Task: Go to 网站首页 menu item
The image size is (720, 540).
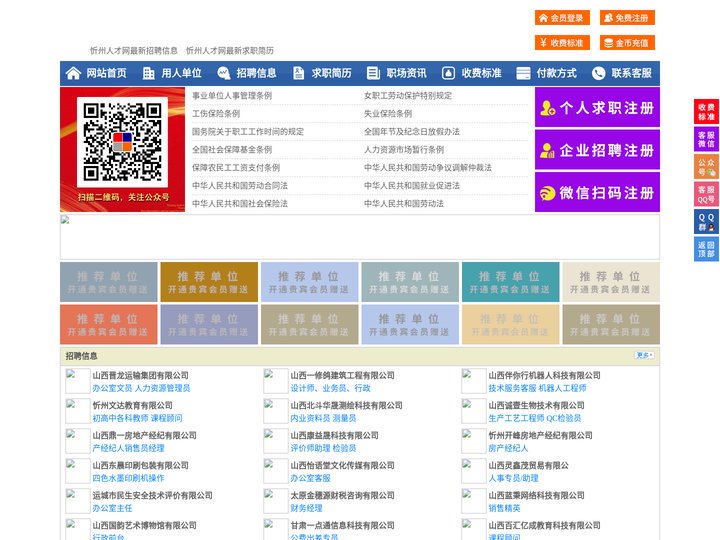Action: (106, 73)
